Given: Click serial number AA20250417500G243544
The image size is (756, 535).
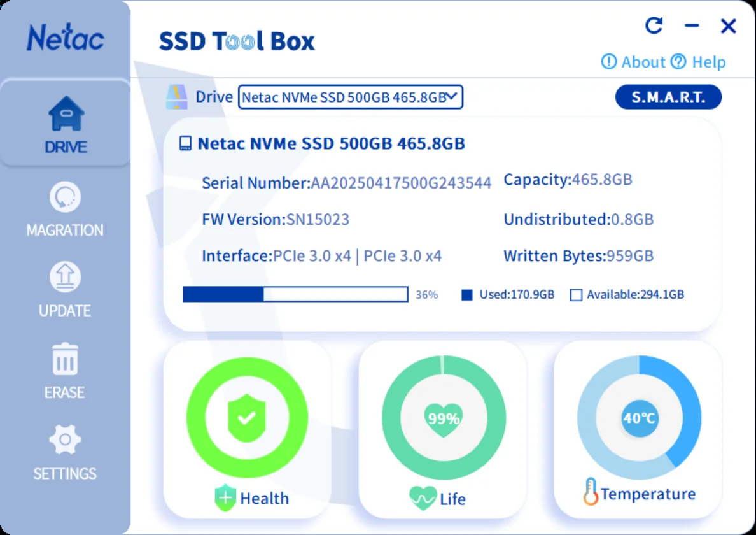Looking at the screenshot, I should tap(401, 183).
